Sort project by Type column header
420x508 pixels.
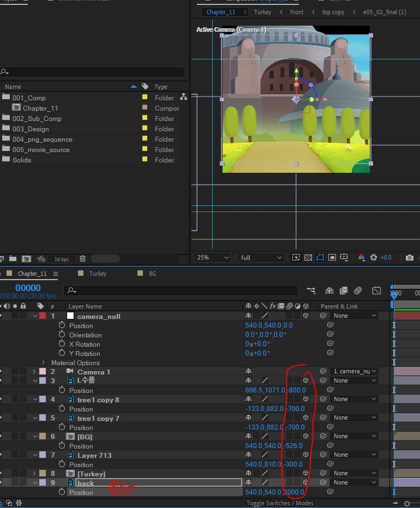(161, 87)
